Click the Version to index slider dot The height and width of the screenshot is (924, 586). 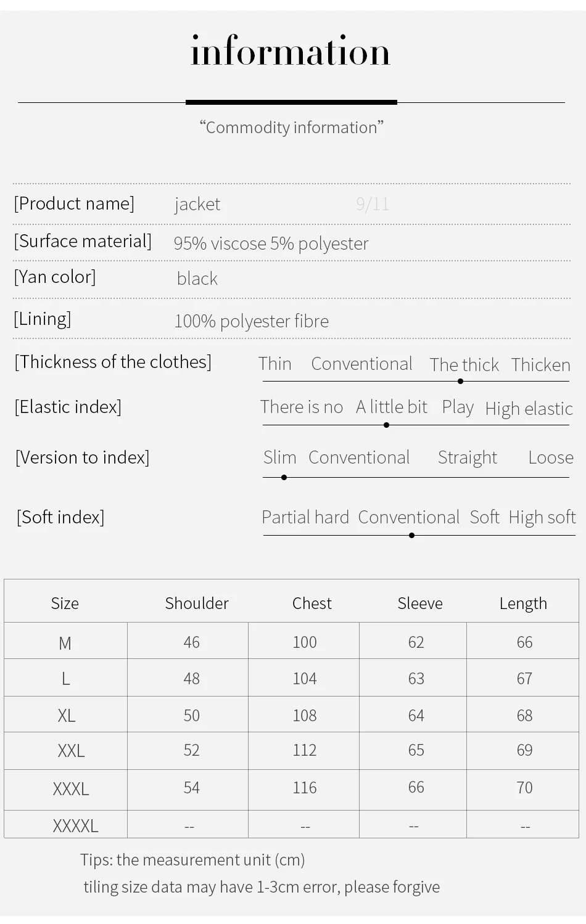click(x=284, y=477)
